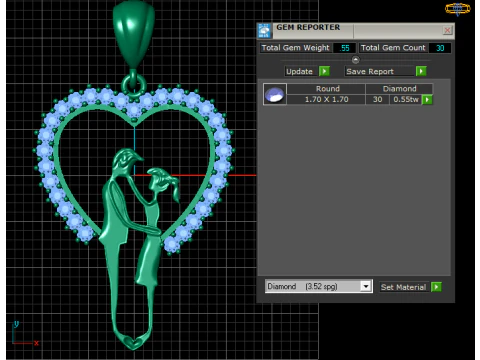Click the green arrow next to 0.55tw
The width and height of the screenshot is (480, 360).
point(427,99)
